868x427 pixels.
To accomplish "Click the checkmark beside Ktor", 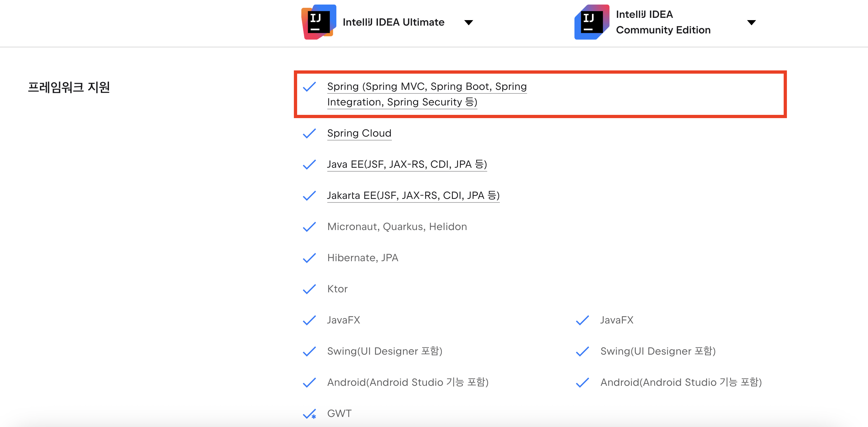I will tap(309, 289).
